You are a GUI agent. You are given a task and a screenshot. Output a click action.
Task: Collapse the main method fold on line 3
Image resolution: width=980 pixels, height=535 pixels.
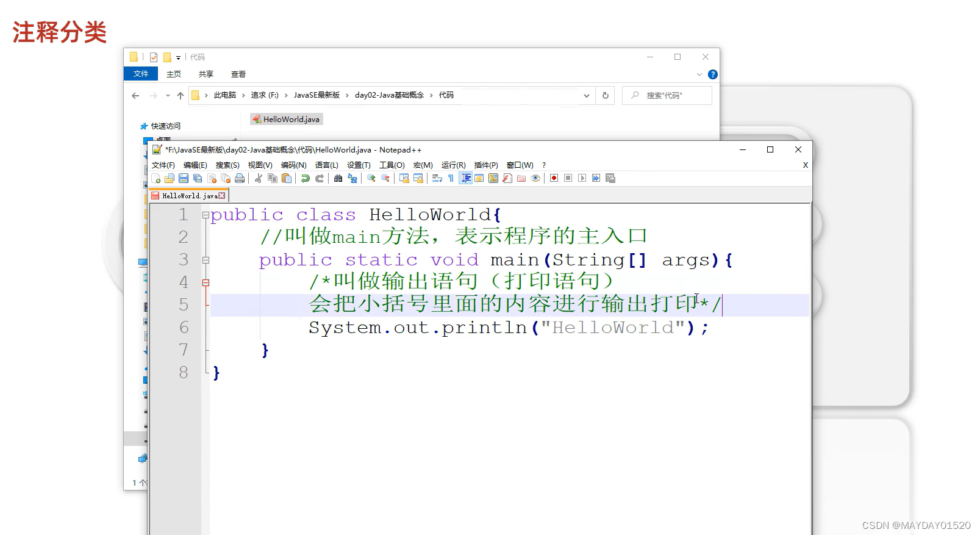[x=206, y=260]
